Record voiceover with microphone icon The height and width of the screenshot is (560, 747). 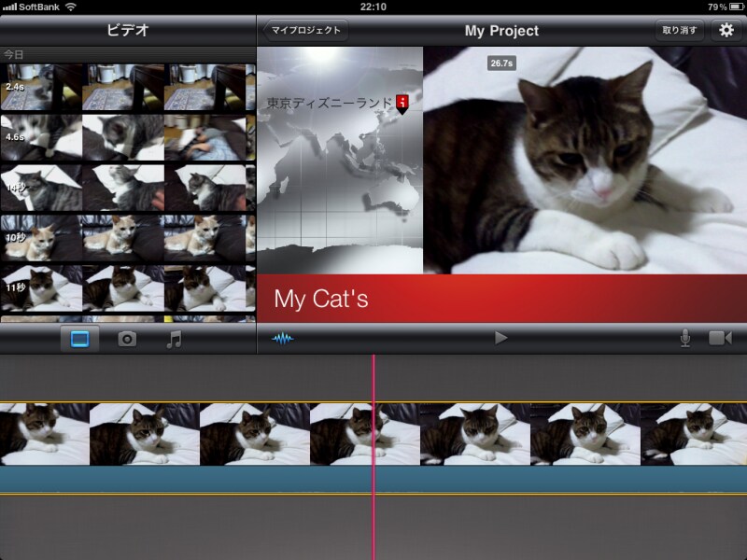coord(685,338)
